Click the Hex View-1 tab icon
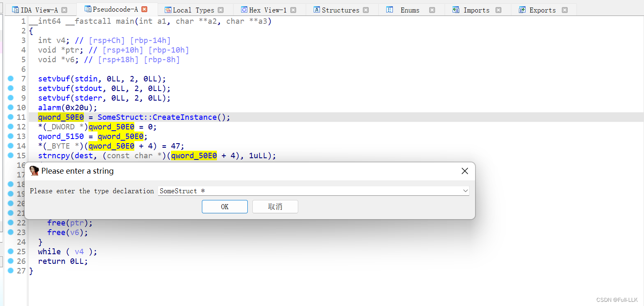This screenshot has height=306, width=644. (244, 10)
